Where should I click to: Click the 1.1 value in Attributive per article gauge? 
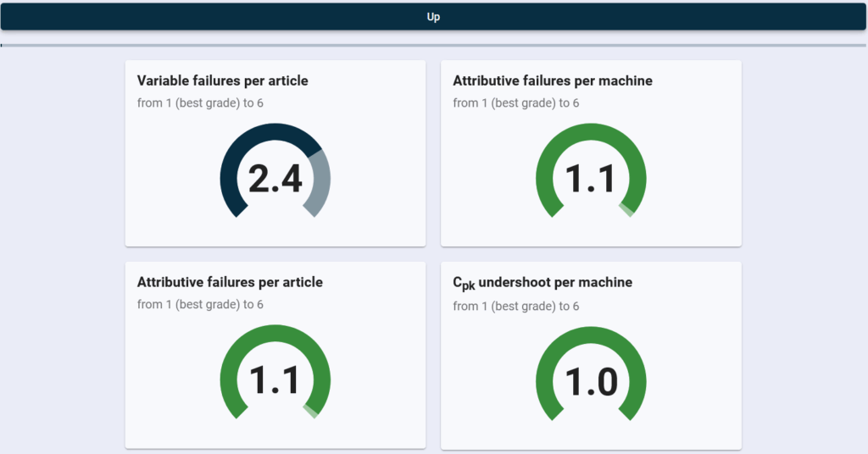[x=275, y=380]
